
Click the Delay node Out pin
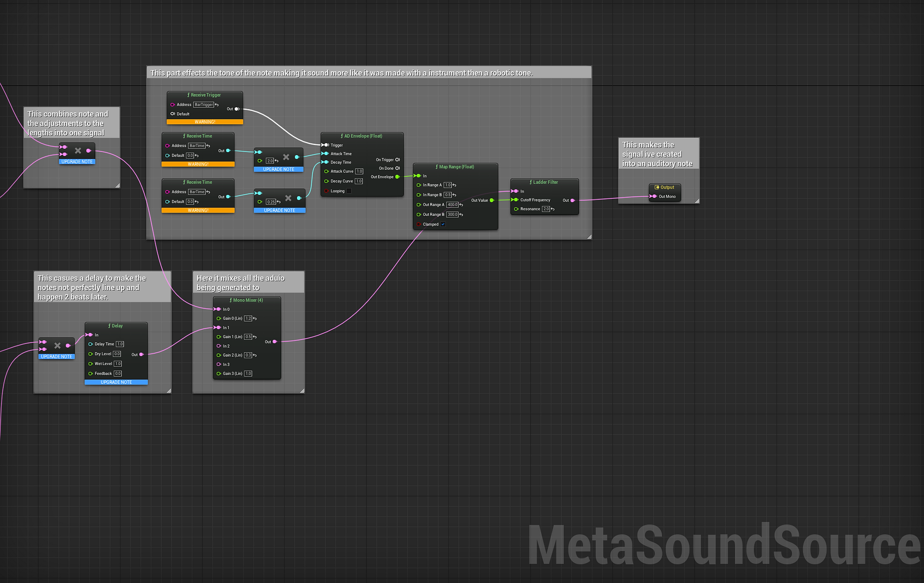(141, 354)
